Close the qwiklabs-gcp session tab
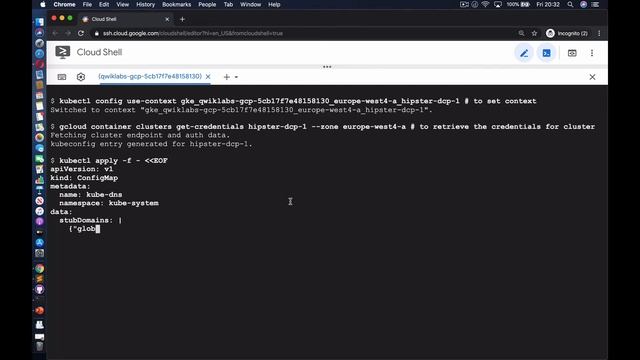 208,77
